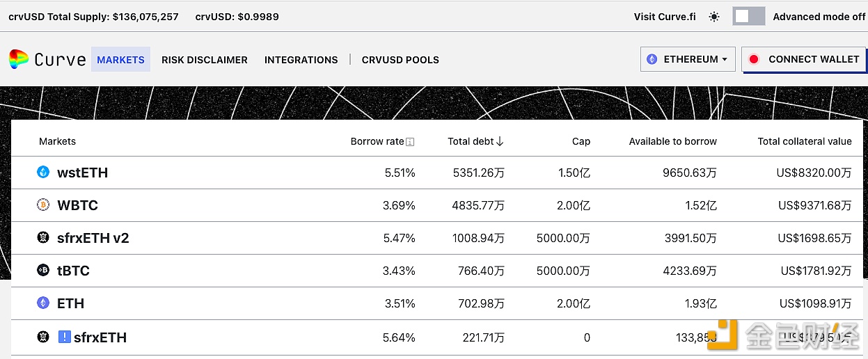The width and height of the screenshot is (868, 359).
Task: Click the Curve rainbow logo
Action: click(x=19, y=60)
